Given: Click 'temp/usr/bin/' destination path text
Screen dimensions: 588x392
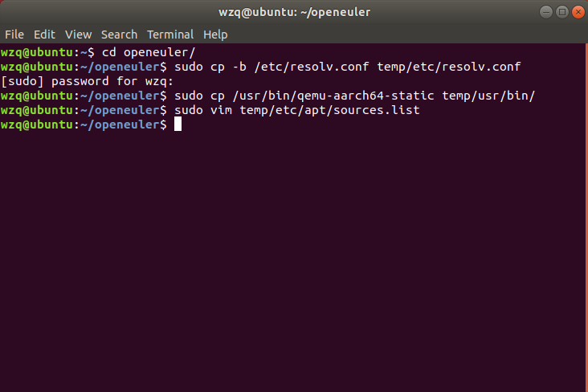Looking at the screenshot, I should pos(488,96).
